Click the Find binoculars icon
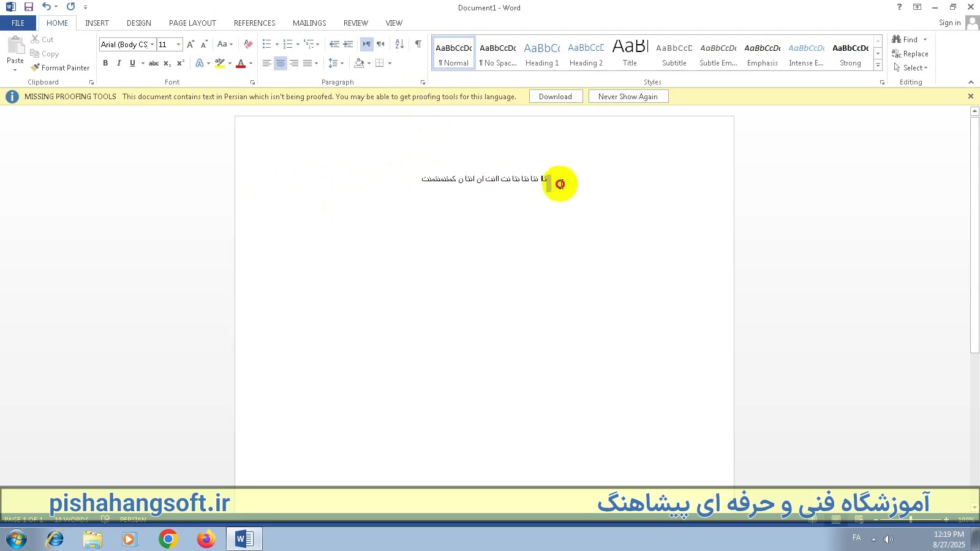Image resolution: width=980 pixels, height=551 pixels. [897, 39]
